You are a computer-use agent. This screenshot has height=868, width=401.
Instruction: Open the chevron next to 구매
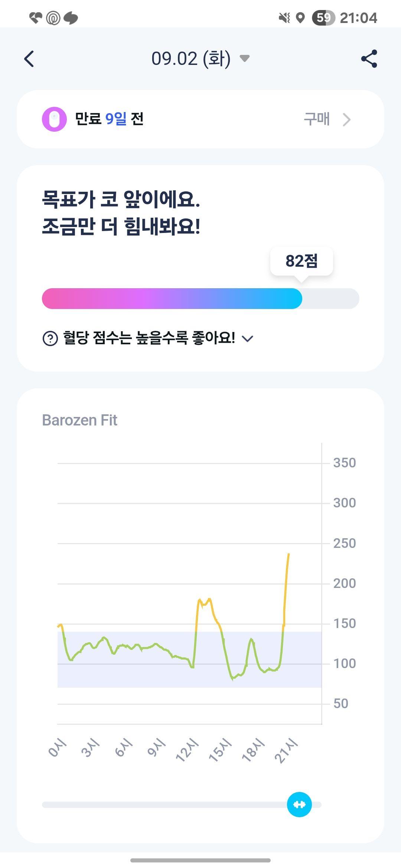pos(347,119)
